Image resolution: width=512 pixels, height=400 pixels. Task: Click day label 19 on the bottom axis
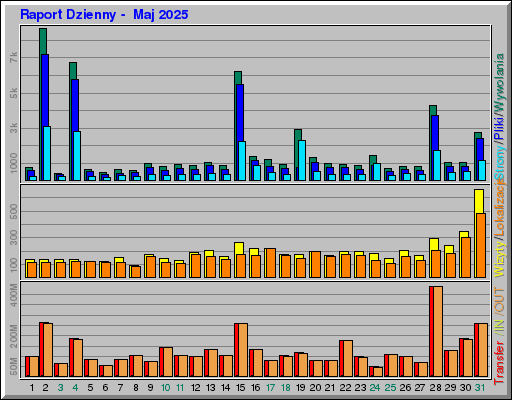pos(301,388)
